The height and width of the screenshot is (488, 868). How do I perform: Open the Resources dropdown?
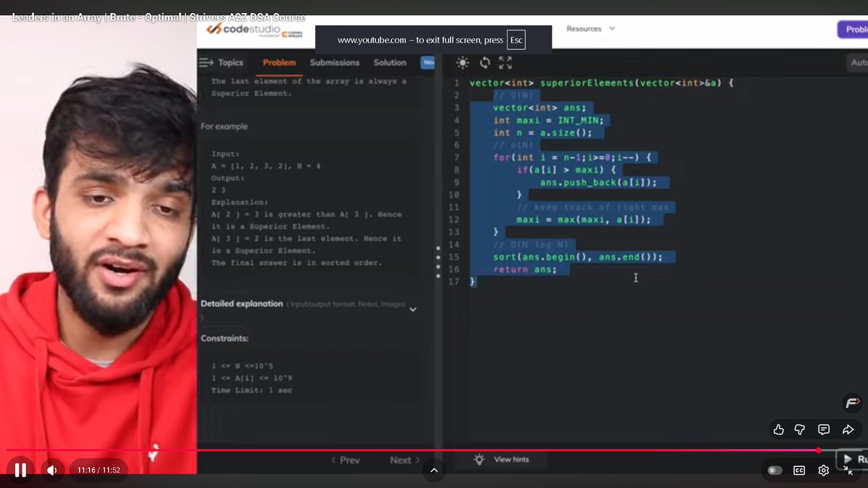591,28
